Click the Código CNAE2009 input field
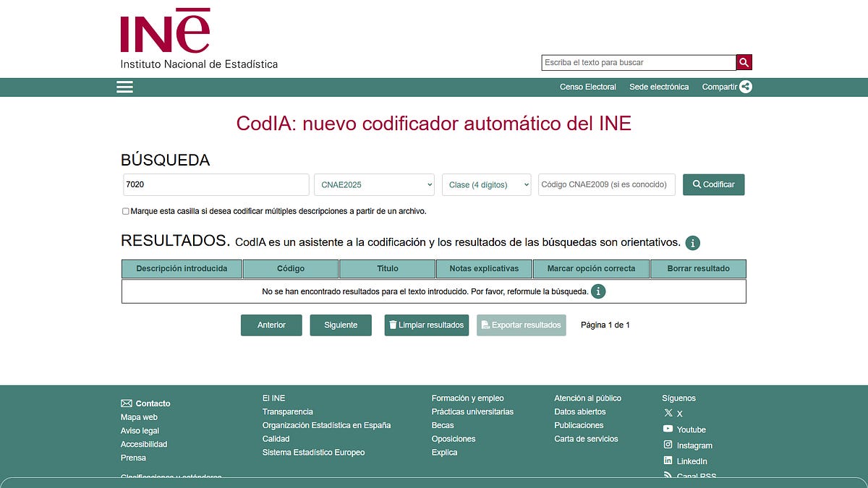The width and height of the screenshot is (868, 488). tap(607, 184)
